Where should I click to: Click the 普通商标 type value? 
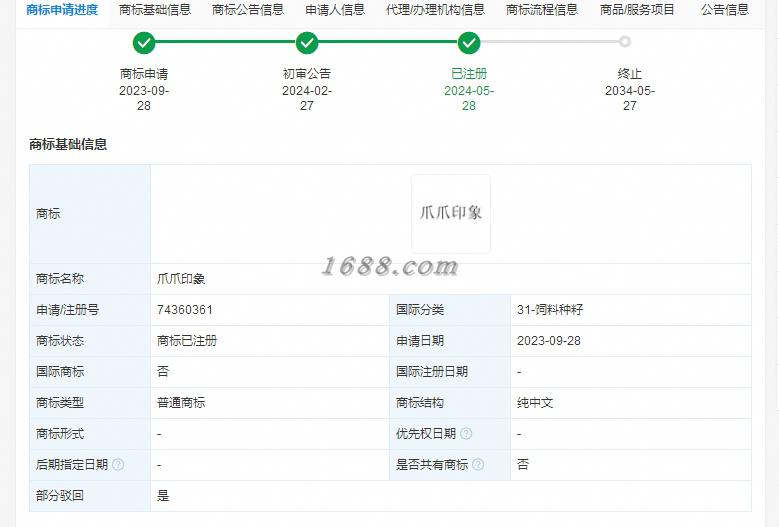click(x=181, y=403)
